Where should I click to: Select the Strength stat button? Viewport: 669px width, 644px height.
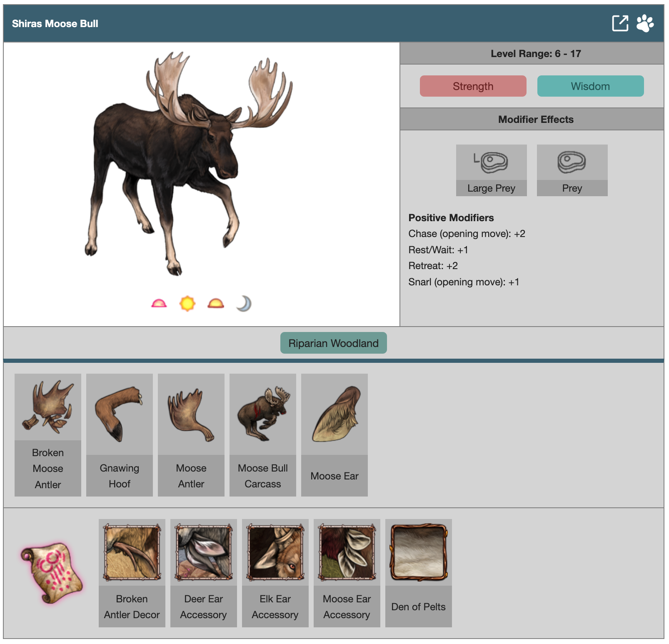tap(473, 86)
